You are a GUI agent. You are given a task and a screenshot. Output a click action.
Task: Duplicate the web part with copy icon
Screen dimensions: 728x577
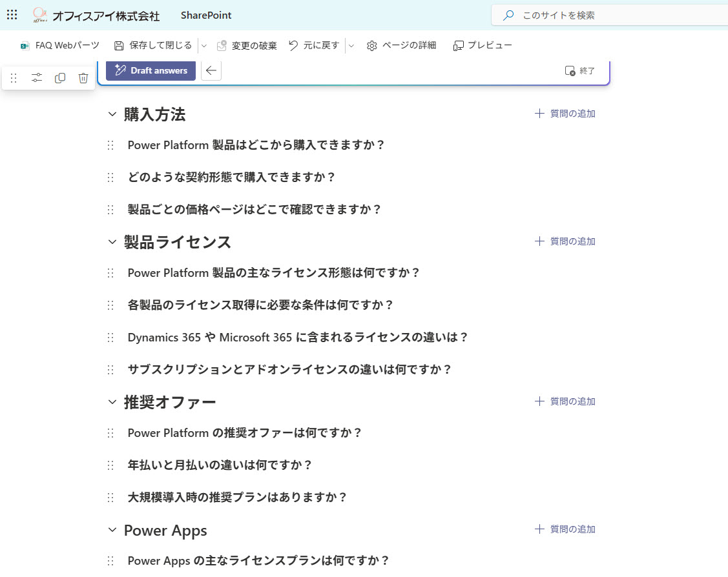click(x=60, y=78)
